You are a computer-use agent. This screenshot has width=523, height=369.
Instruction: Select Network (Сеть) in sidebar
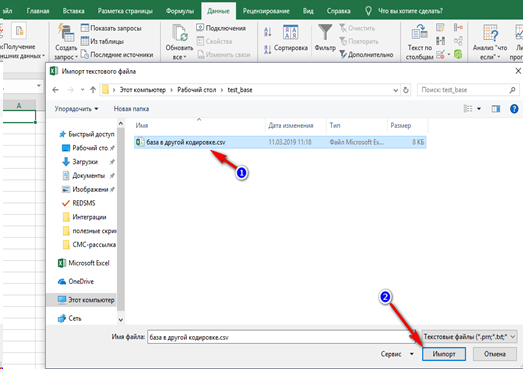69,318
